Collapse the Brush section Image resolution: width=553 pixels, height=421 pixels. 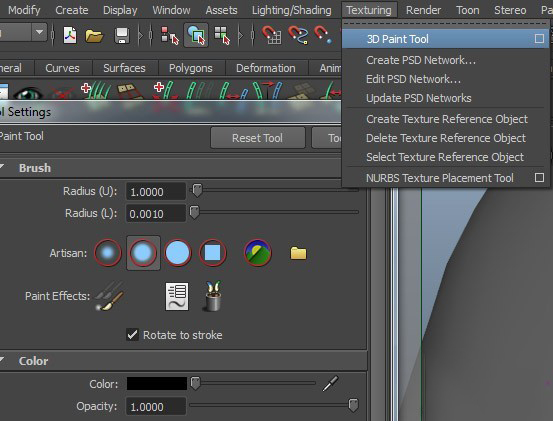click(x=2, y=167)
